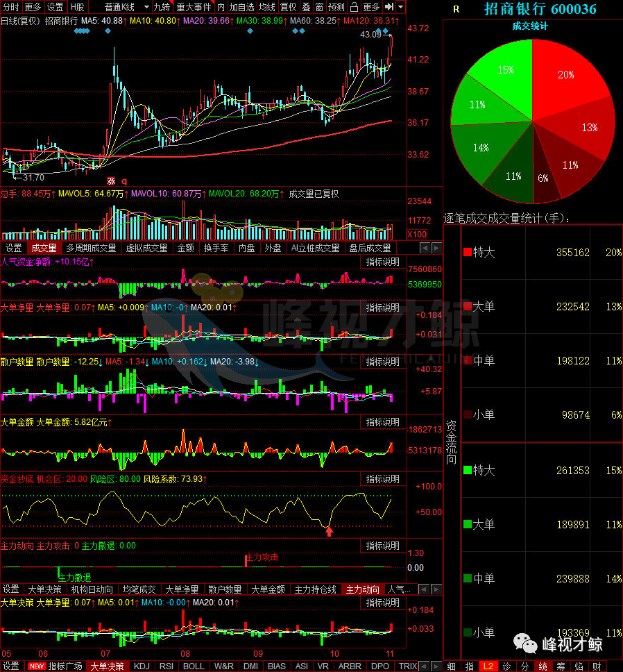Select the 机构日动向 indicator tab
This screenshot has height=672, width=623.
point(92,589)
